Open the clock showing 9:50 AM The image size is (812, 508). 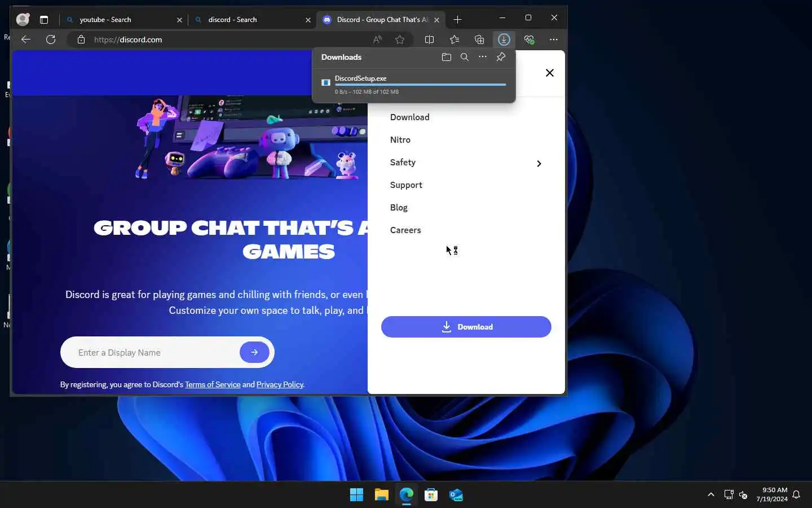pos(772,494)
